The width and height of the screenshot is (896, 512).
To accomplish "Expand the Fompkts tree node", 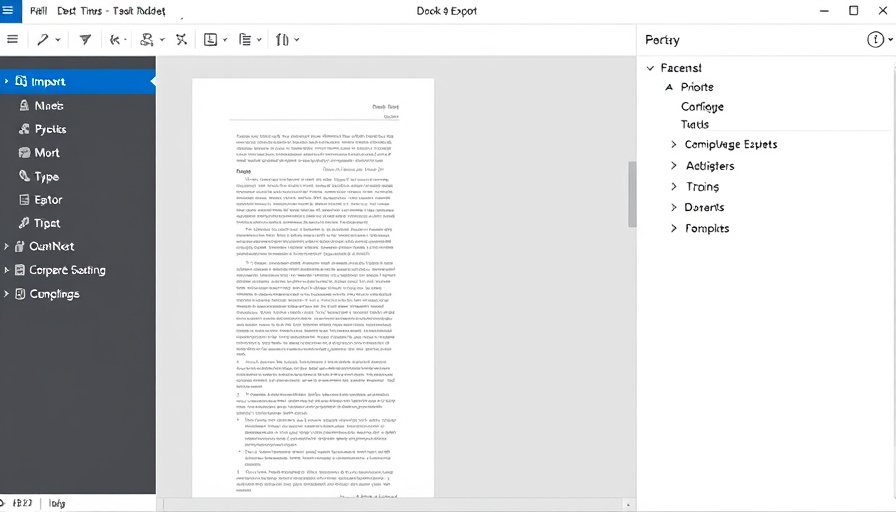I will coord(674,229).
